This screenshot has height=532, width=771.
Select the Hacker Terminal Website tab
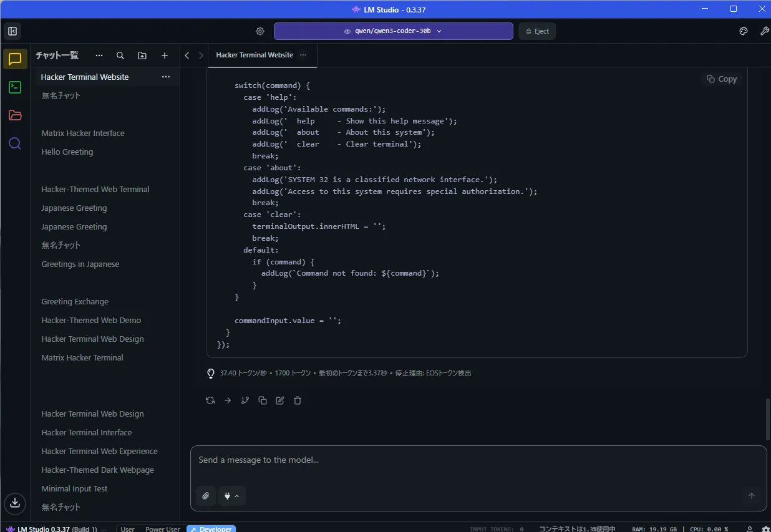click(x=255, y=55)
